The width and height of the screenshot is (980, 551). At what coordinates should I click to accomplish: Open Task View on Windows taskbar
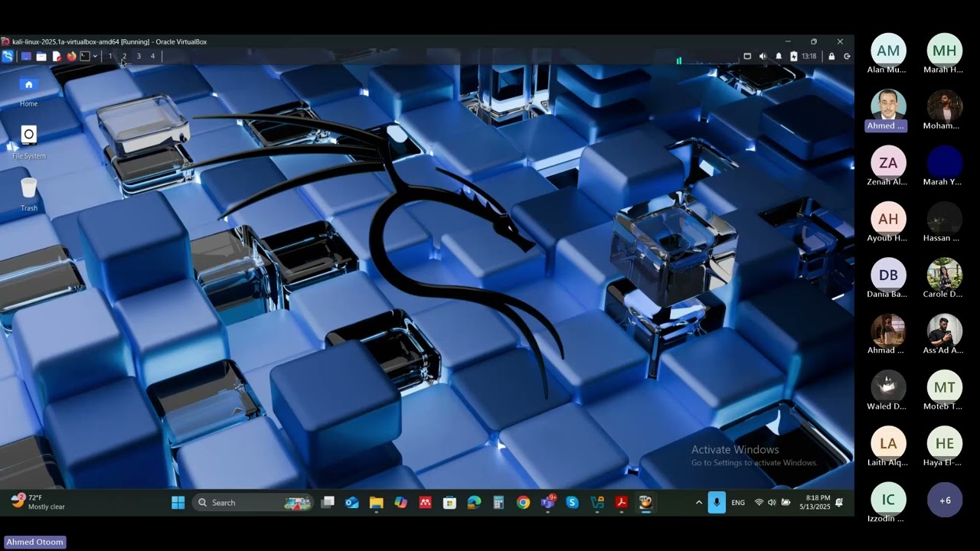click(x=328, y=503)
